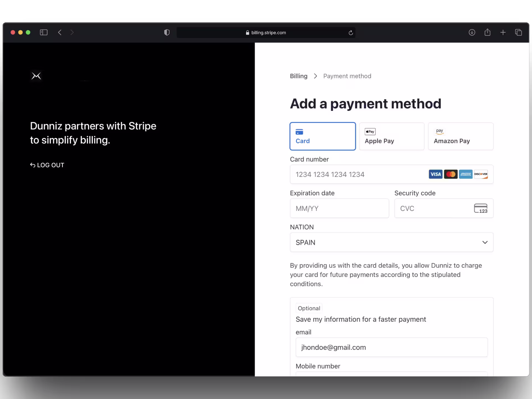Open the privacy shield report icon

(x=167, y=32)
